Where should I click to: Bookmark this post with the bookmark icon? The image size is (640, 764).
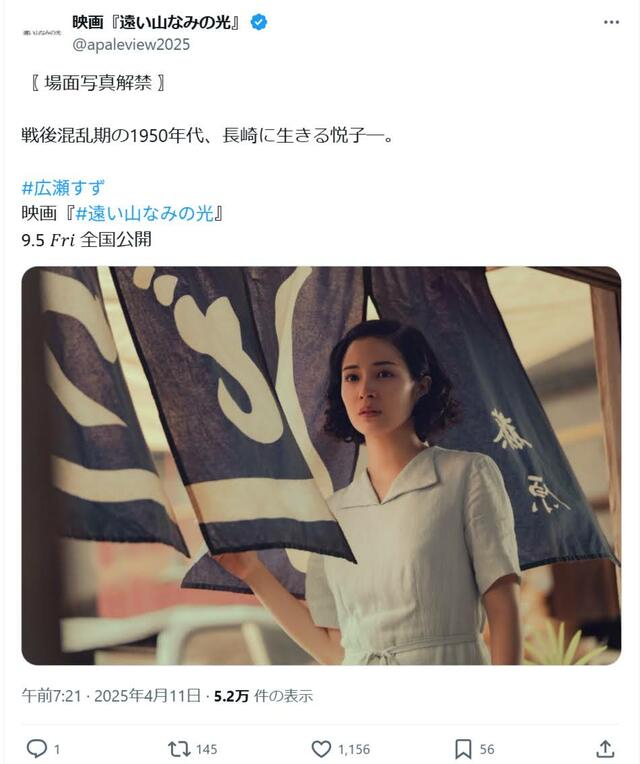[463, 749]
